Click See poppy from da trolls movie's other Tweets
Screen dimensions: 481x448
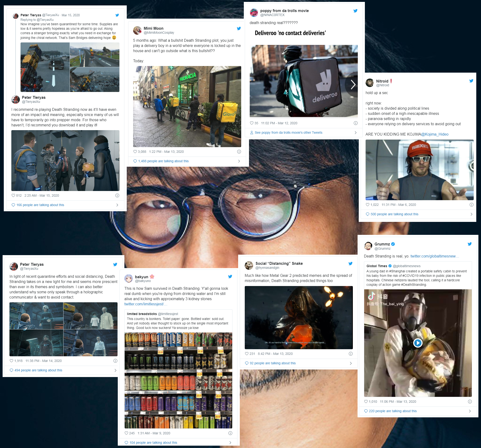[288, 133]
